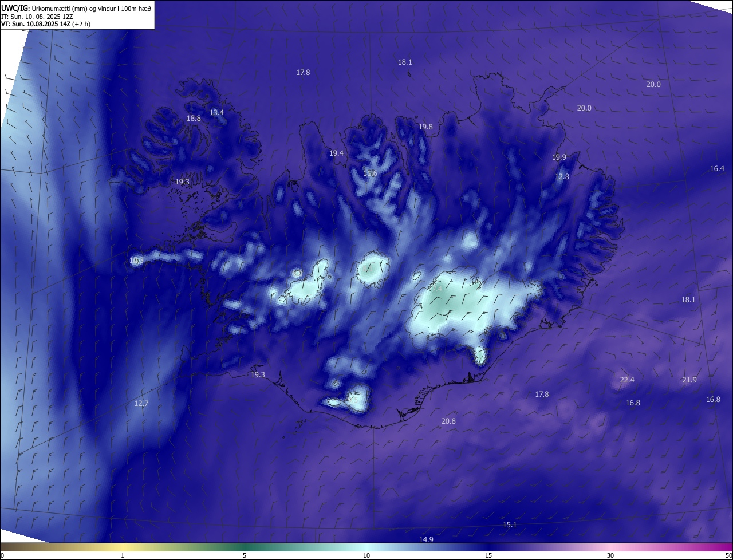The width and height of the screenshot is (733, 560).
Task: Click the colorbar tick label 0
Action: click(x=2, y=555)
